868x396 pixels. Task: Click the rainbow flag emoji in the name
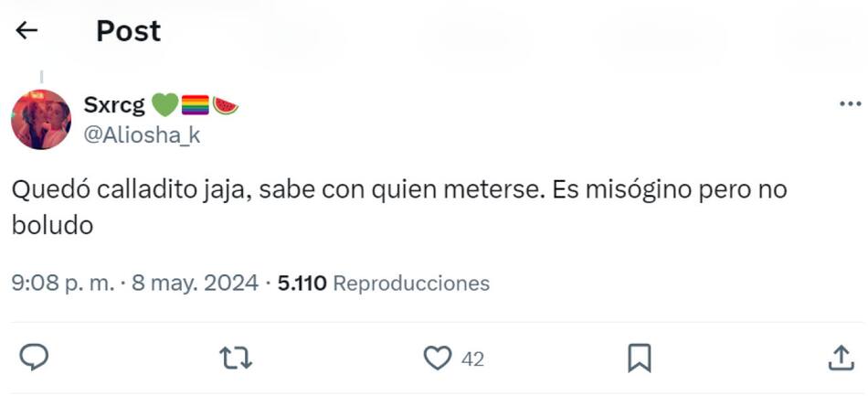pos(196,106)
